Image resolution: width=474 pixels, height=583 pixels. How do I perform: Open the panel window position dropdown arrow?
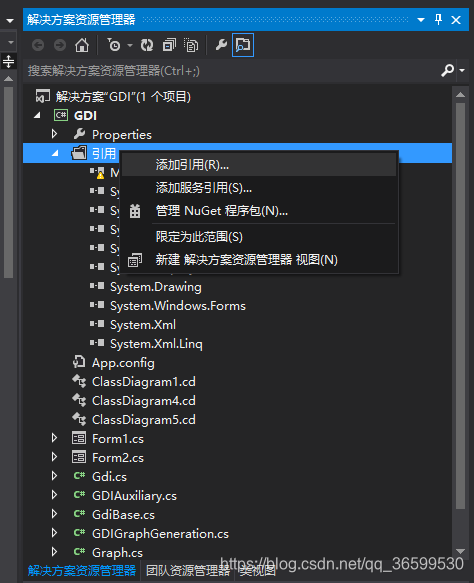point(421,19)
